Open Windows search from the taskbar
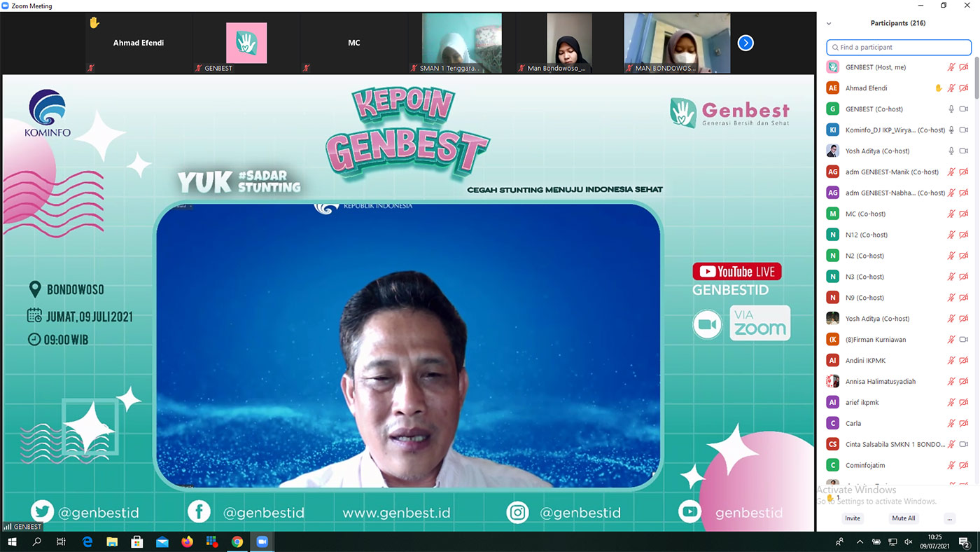980x552 pixels. pyautogui.click(x=37, y=542)
